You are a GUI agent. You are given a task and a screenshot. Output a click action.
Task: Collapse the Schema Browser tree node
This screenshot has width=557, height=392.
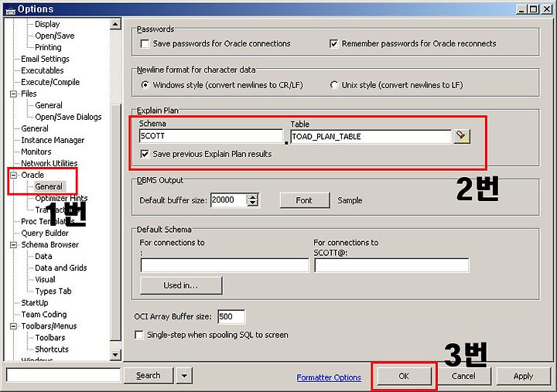coord(13,245)
